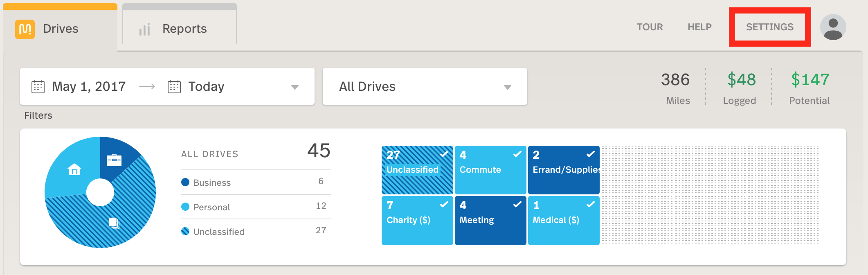868x275 pixels.
Task: Click the May 1, 2017 start date
Action: pos(89,87)
